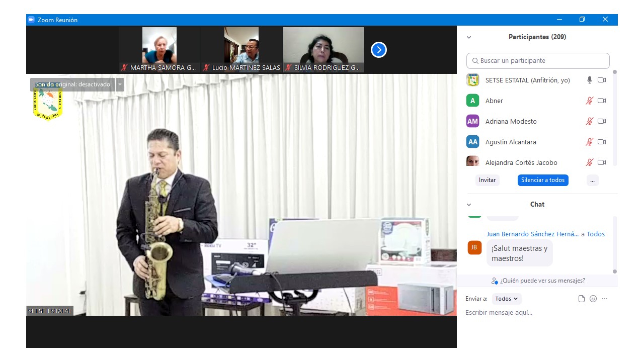Click Alejandra Cortés Jacobo's camera icon
Screen dimensions: 644x362
(x=602, y=162)
